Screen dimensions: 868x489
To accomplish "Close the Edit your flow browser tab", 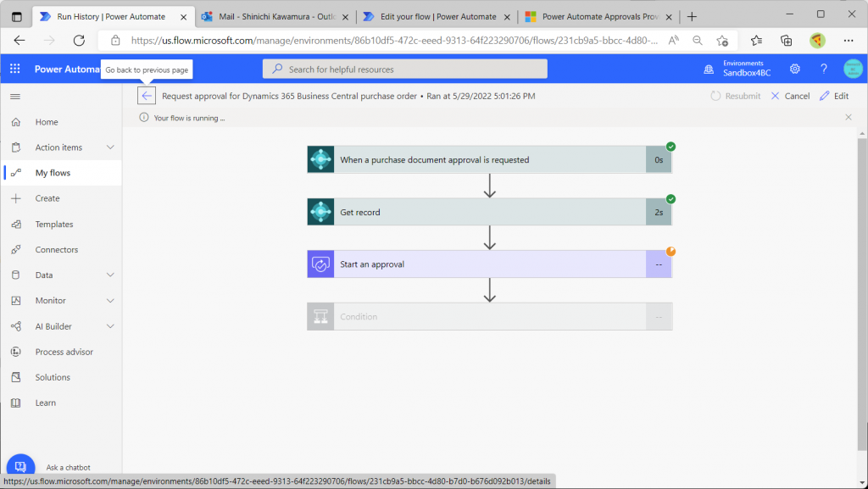I will pos(507,17).
